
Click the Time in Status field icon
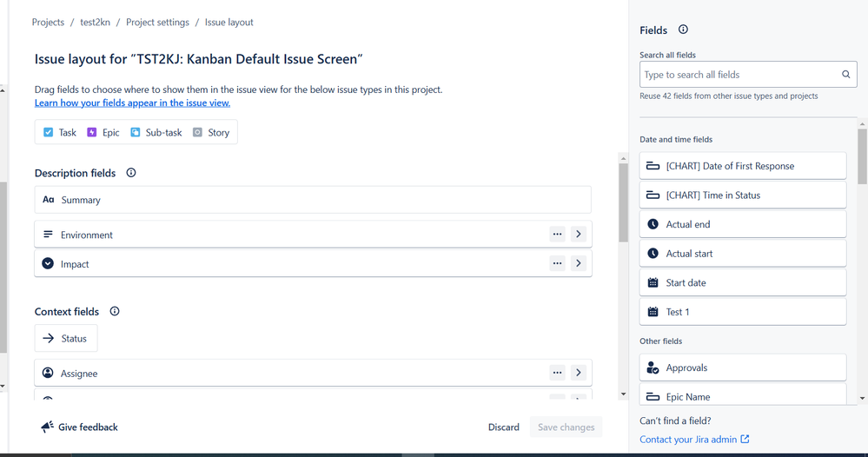(x=653, y=195)
